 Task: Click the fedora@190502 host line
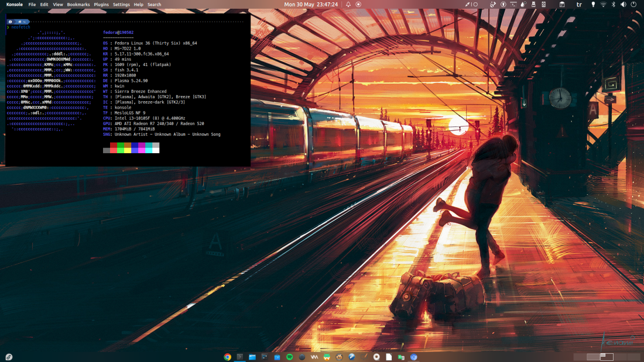(x=118, y=32)
